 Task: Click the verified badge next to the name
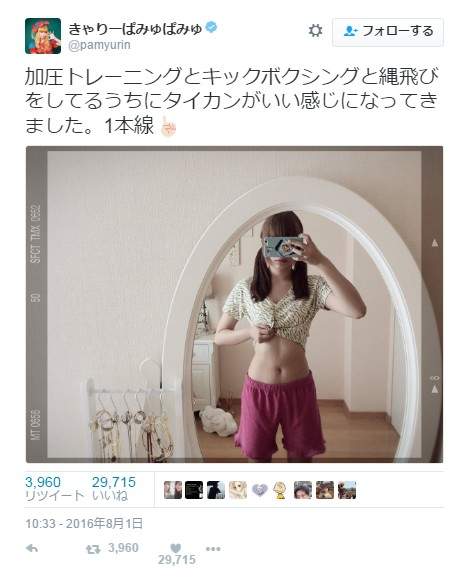[211, 28]
